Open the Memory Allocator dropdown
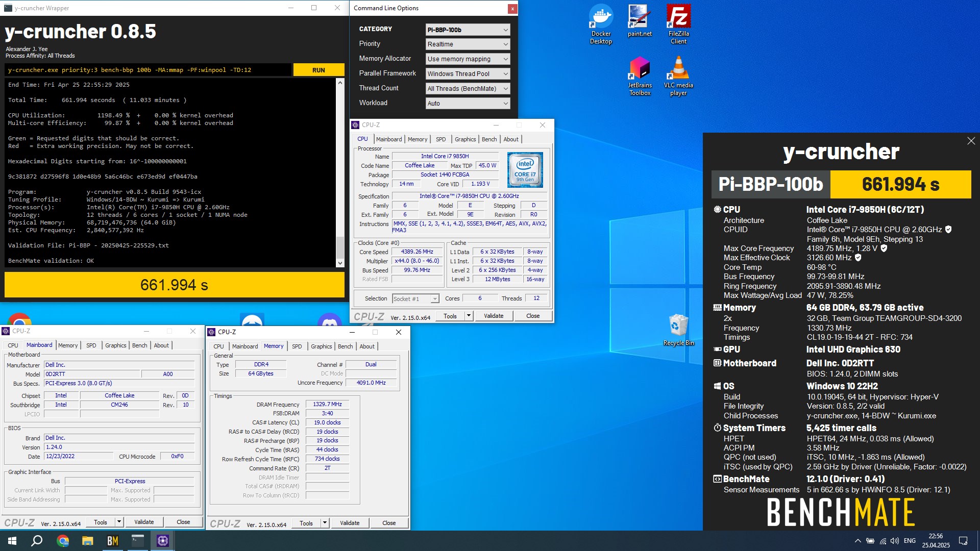The width and height of the screenshot is (980, 551). pyautogui.click(x=468, y=59)
